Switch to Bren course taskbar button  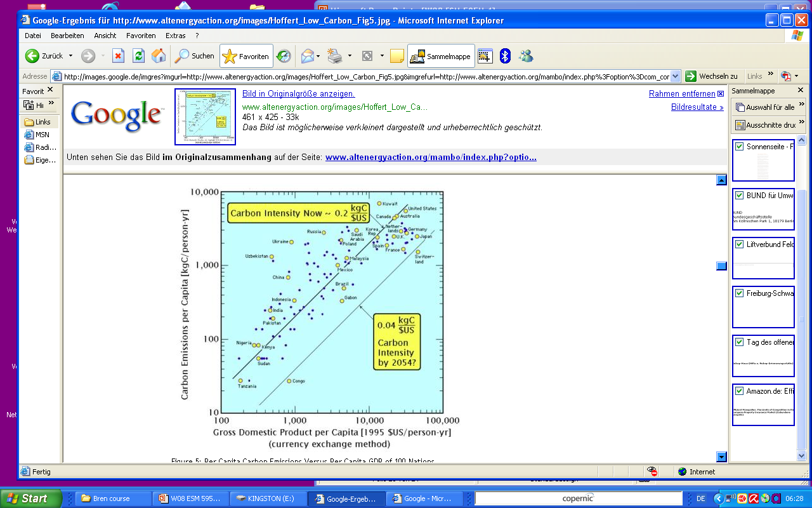(x=114, y=498)
